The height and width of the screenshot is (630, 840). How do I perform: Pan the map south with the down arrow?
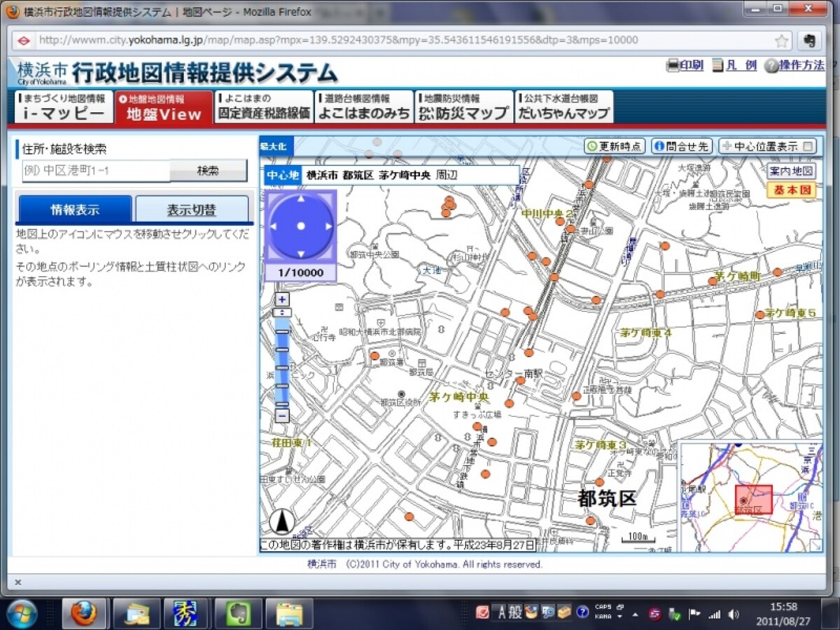tap(301, 253)
